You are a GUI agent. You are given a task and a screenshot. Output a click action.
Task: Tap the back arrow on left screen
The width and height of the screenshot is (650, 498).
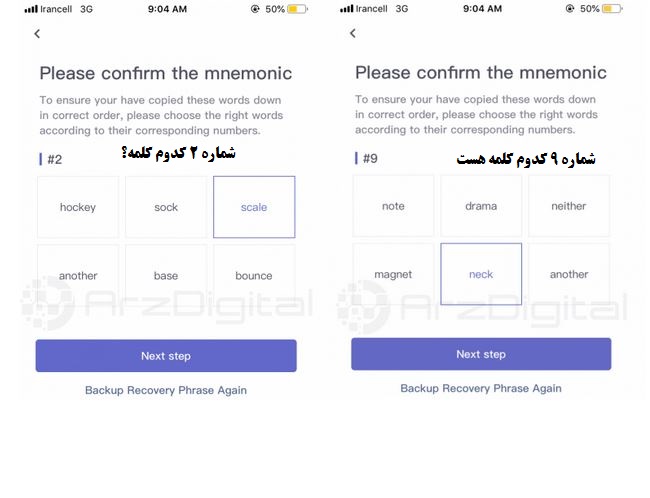point(37,34)
